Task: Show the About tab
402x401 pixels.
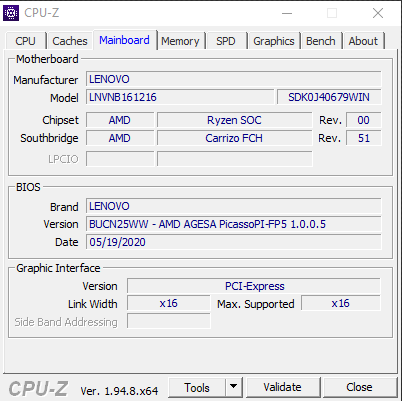Action: [363, 41]
